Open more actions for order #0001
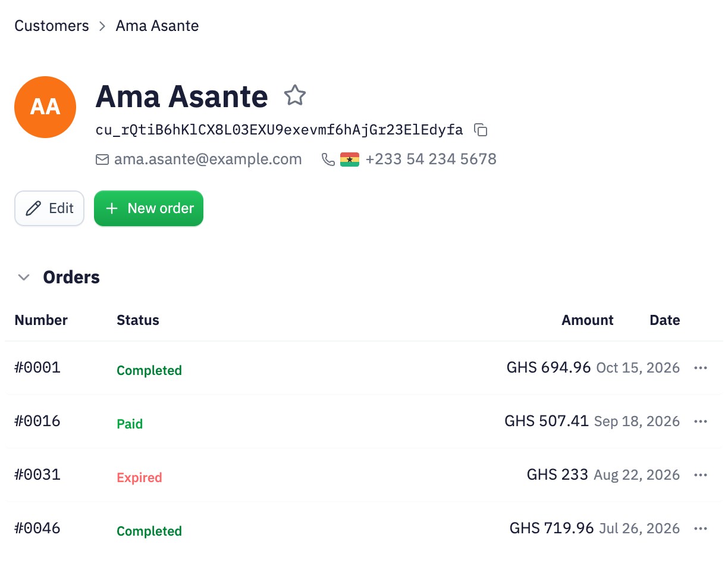 click(x=701, y=368)
